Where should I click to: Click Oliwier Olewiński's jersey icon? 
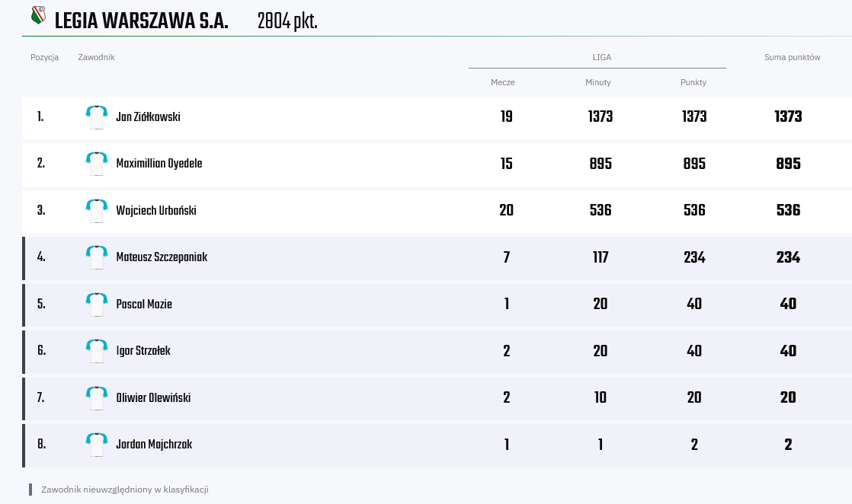[97, 397]
